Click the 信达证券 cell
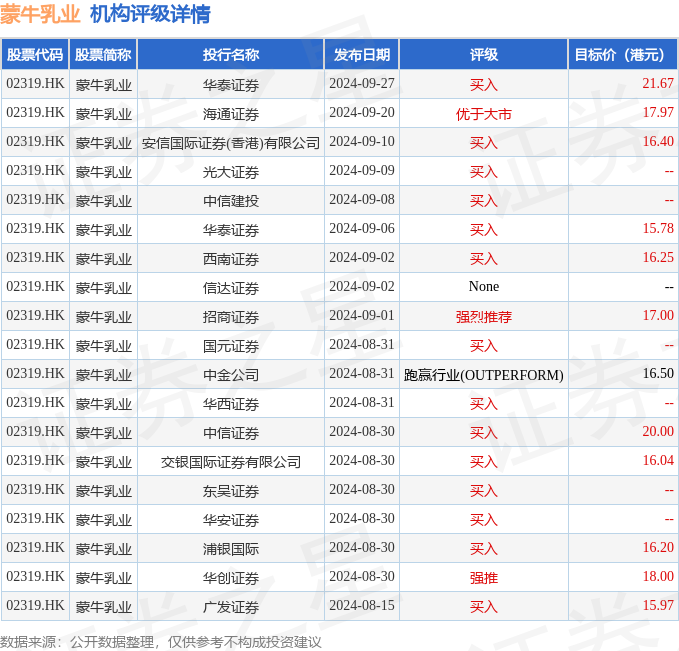This screenshot has height=651, width=679. 231,288
